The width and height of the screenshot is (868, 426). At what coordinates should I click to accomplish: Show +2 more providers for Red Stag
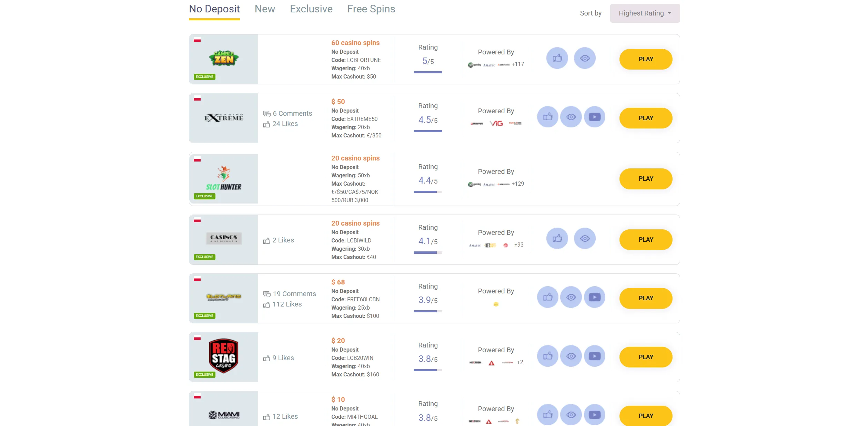click(x=520, y=362)
